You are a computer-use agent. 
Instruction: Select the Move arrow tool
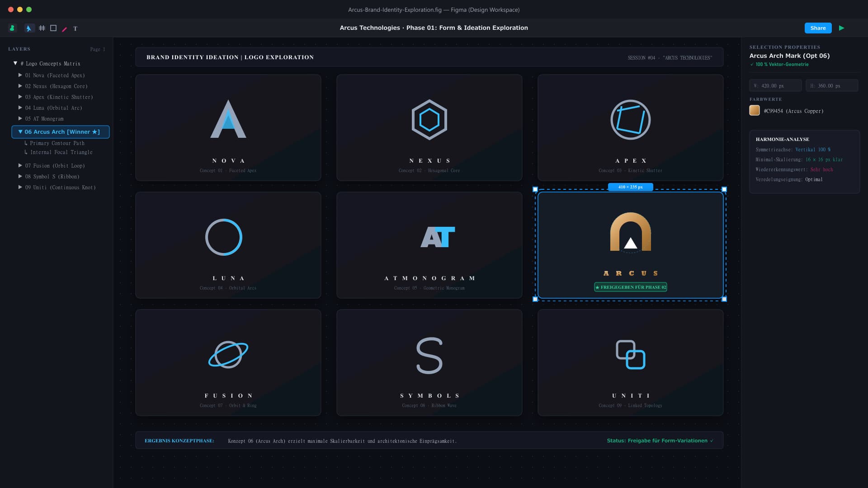(x=29, y=28)
